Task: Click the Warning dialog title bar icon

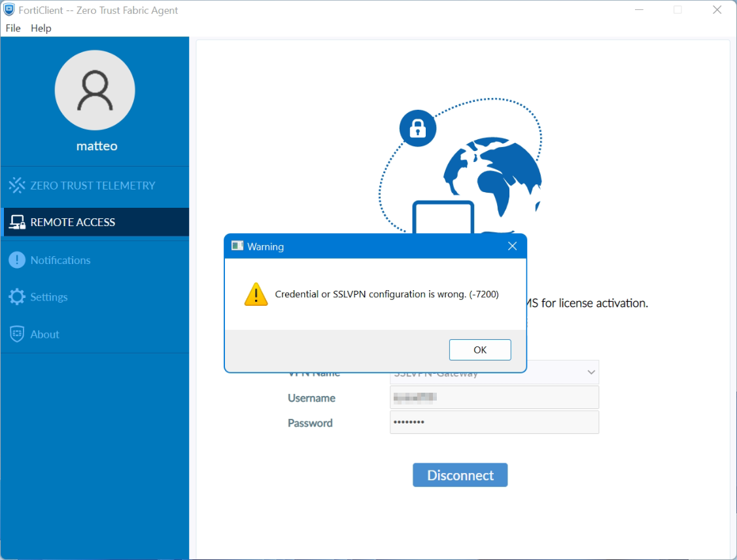Action: 237,246
